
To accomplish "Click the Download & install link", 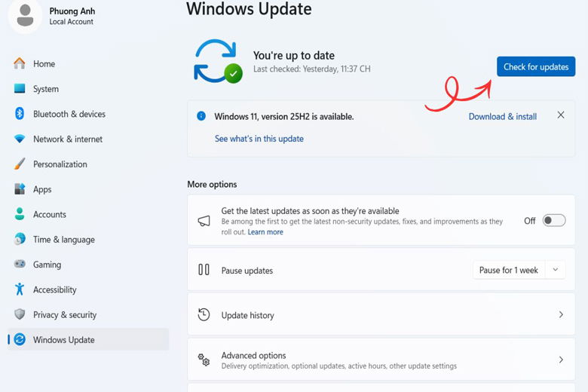I will pos(502,117).
